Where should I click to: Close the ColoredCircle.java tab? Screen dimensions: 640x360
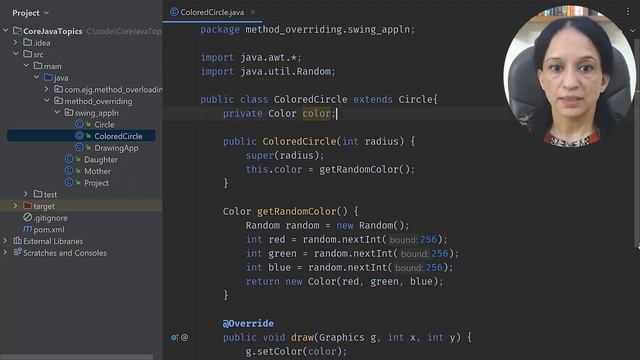click(253, 12)
